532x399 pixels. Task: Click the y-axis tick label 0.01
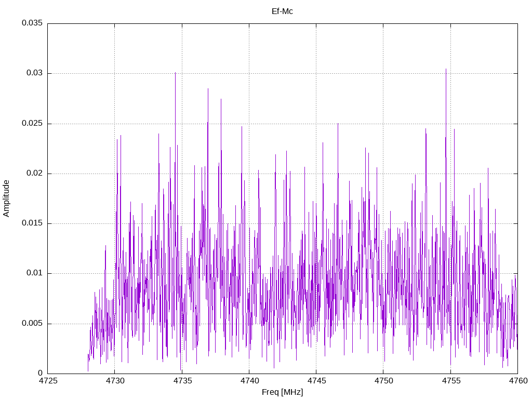(x=35, y=273)
